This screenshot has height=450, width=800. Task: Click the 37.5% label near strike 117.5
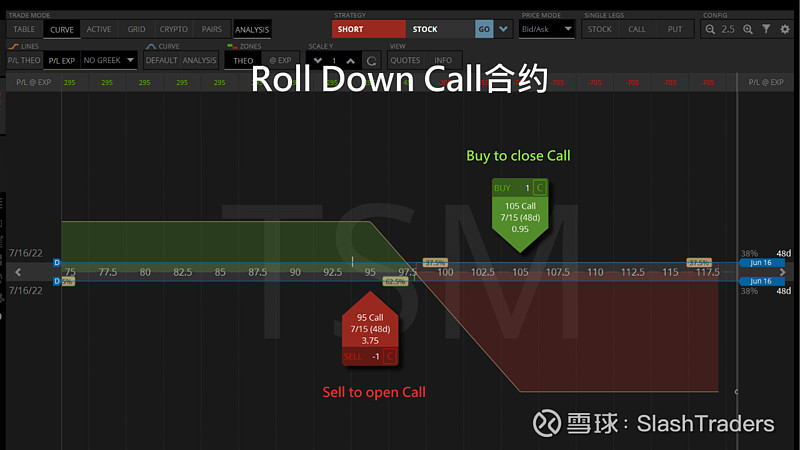(x=699, y=262)
